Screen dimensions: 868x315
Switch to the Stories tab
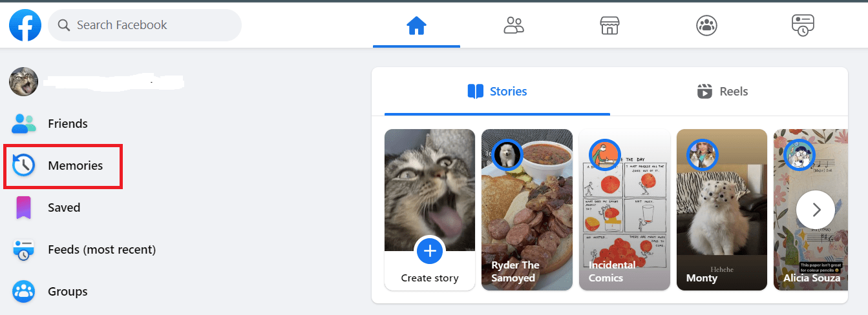click(497, 91)
